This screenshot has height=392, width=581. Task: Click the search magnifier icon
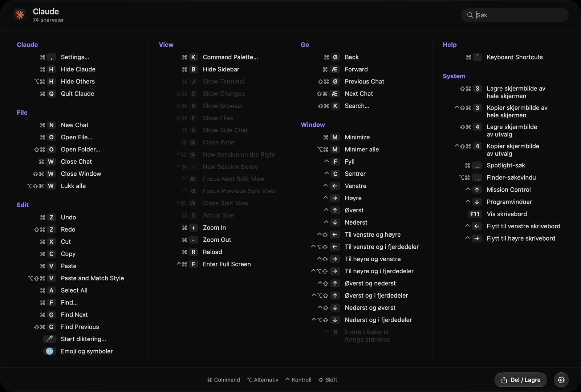pos(470,15)
